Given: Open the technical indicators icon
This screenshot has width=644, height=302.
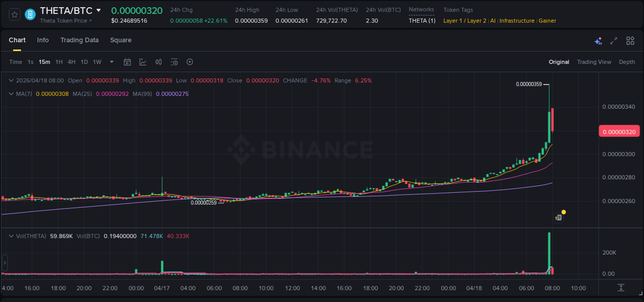Looking at the screenshot, I should pyautogui.click(x=143, y=62).
